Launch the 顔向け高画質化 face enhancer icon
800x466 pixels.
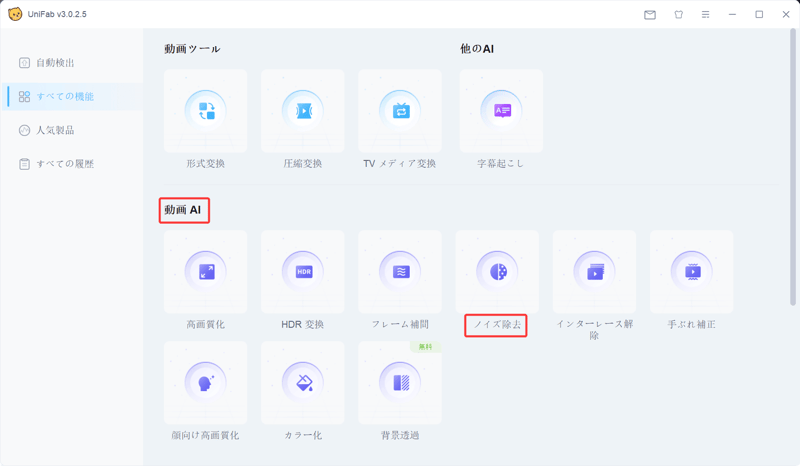point(206,383)
